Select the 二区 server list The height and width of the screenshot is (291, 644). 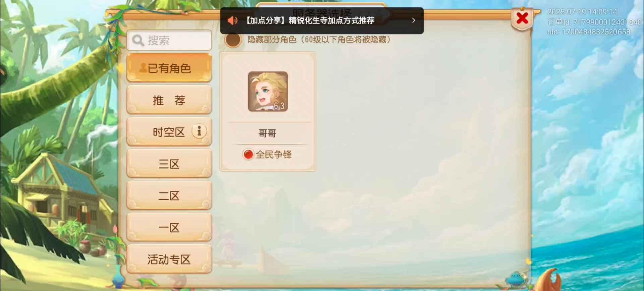coord(169,195)
